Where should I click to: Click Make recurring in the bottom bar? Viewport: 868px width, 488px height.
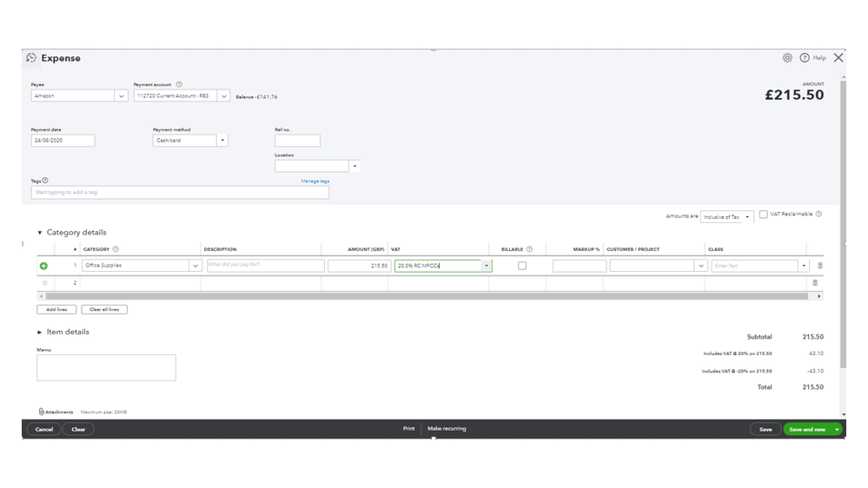447,428
